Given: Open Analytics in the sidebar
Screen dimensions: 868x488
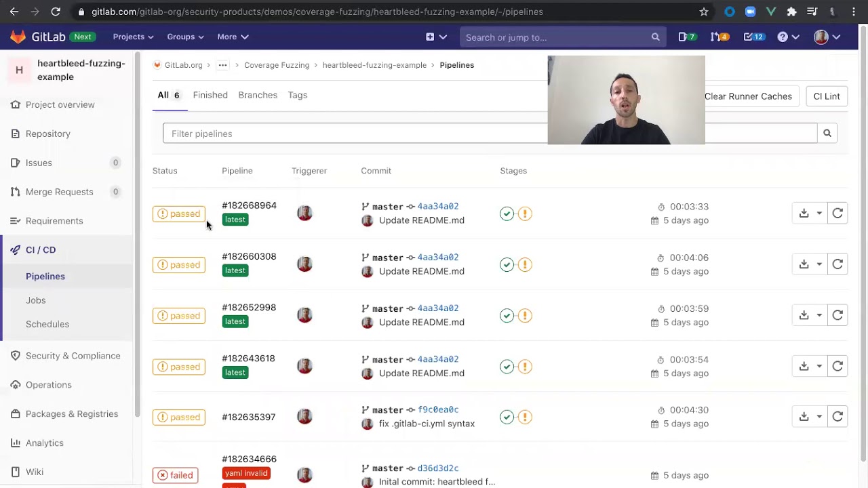Looking at the screenshot, I should pos(44,443).
